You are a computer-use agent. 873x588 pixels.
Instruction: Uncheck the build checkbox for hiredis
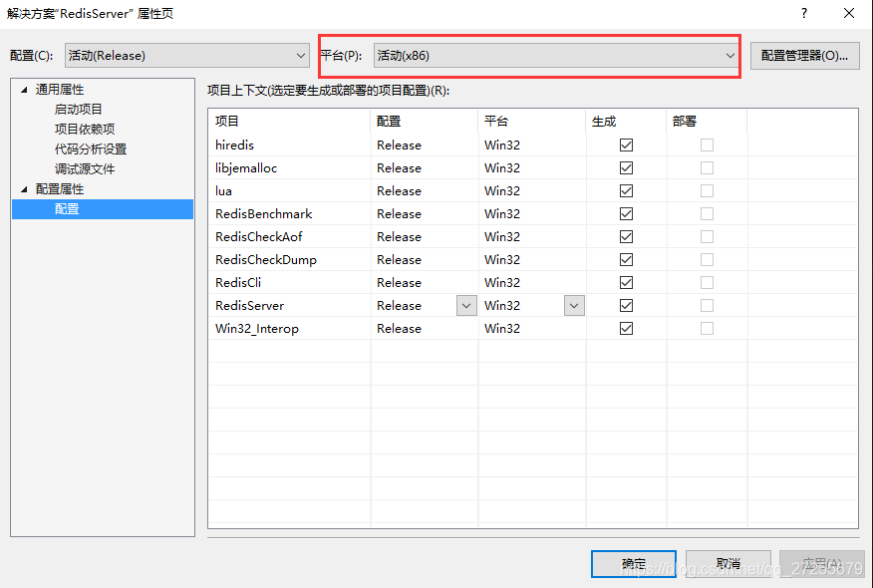coord(626,146)
